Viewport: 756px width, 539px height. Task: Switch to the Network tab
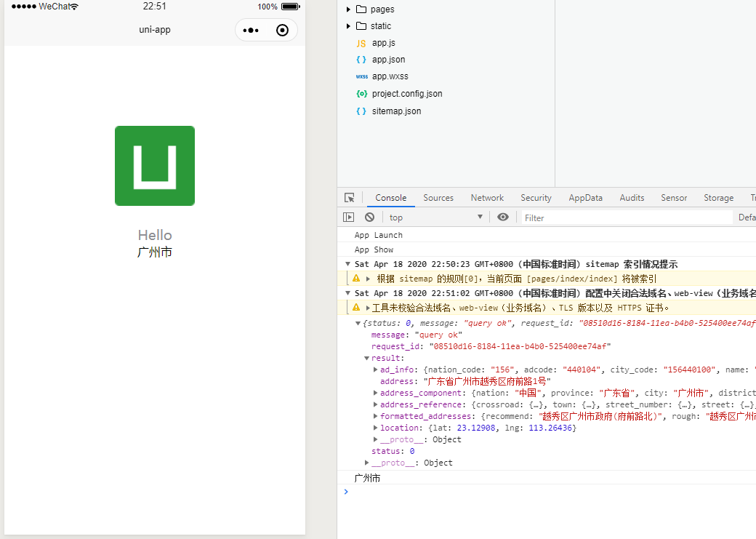(486, 197)
